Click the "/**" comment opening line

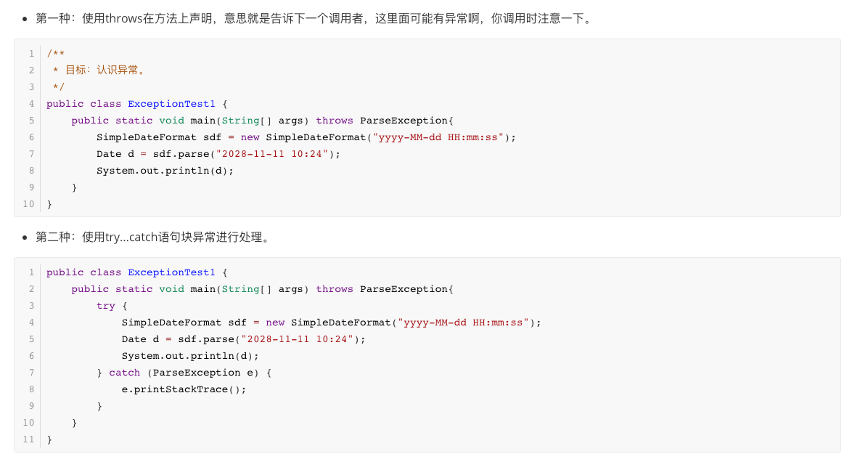56,54
